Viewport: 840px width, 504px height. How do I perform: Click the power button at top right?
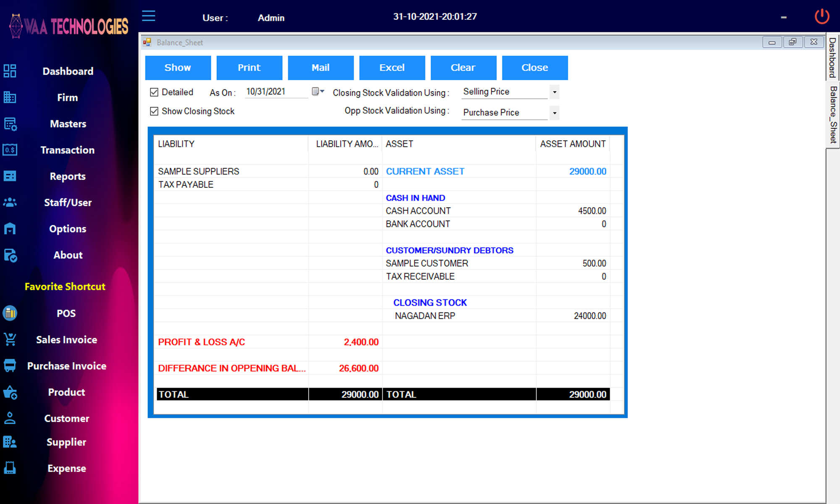pos(822,16)
